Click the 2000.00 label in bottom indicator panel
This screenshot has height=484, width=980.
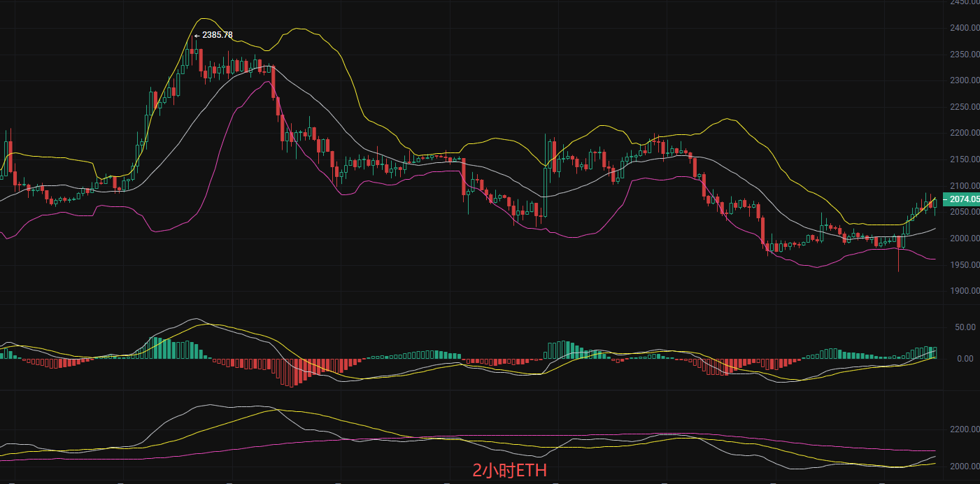(964, 467)
